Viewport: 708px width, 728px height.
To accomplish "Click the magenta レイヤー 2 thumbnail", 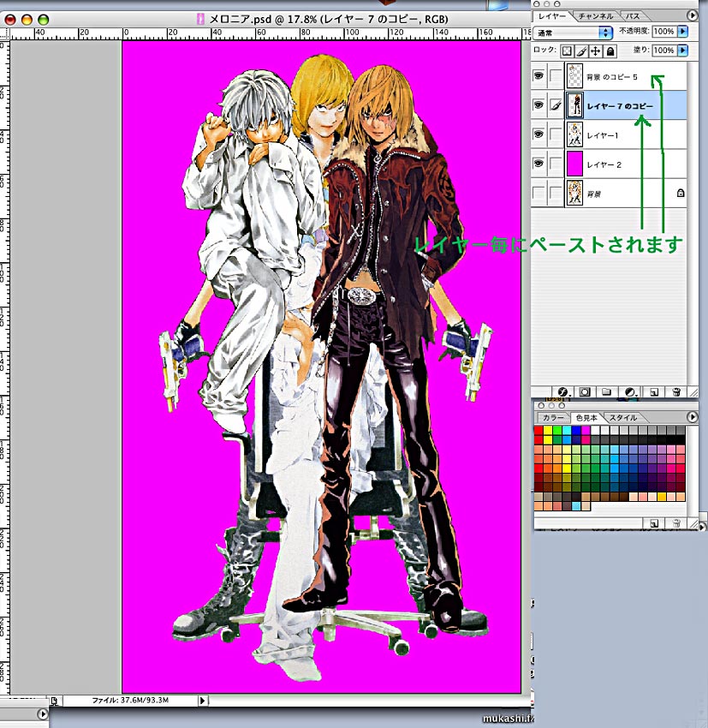I will [574, 164].
